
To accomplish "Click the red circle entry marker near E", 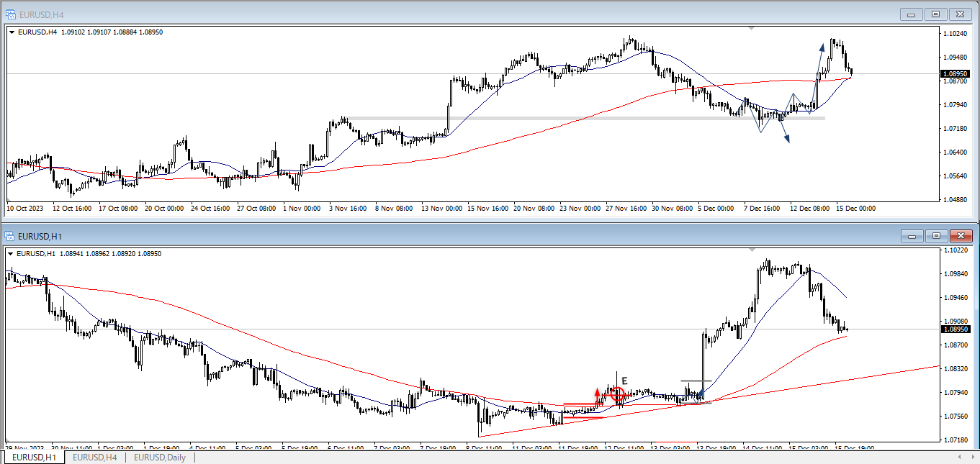I will pos(617,394).
